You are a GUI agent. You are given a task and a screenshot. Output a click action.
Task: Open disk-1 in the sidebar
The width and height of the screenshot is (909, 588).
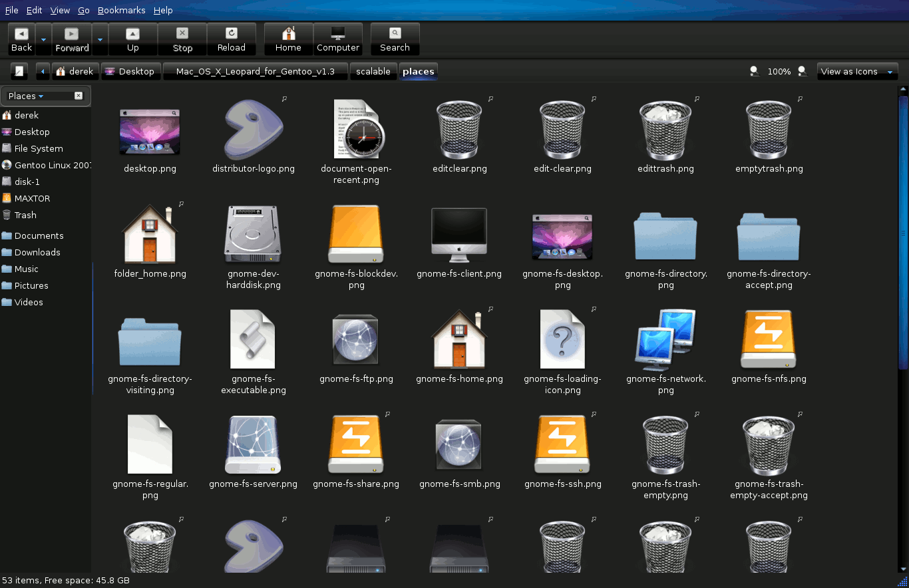pyautogui.click(x=46, y=182)
